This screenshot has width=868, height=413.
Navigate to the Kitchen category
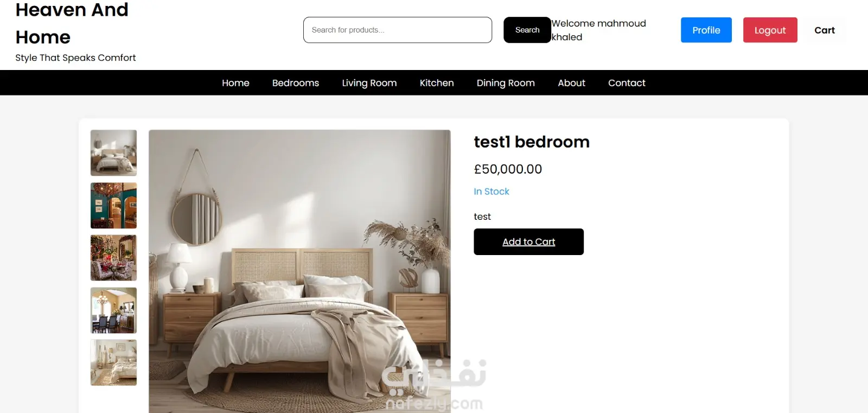(437, 83)
